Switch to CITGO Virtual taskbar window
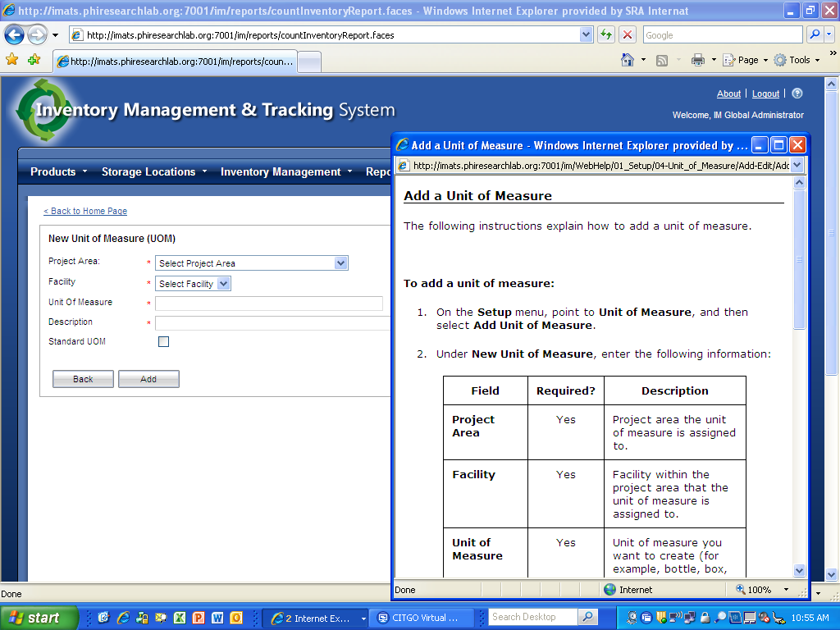The image size is (840, 630). click(422, 619)
